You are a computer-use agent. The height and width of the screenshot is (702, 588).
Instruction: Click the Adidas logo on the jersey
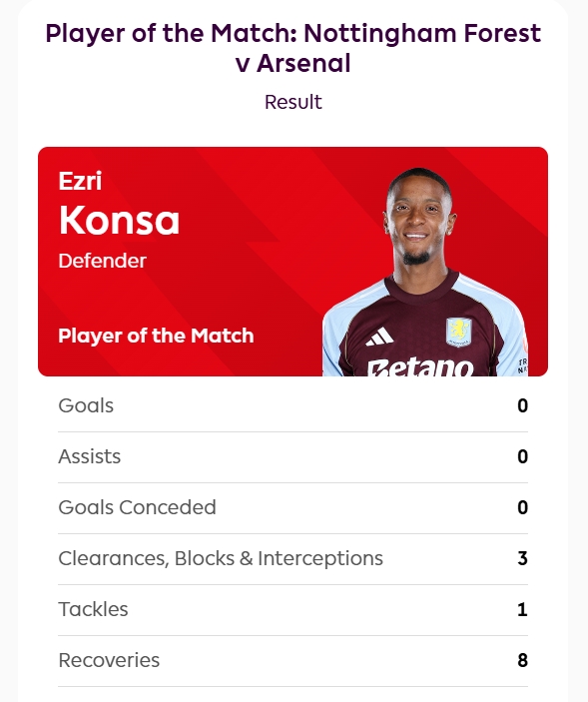coord(379,337)
